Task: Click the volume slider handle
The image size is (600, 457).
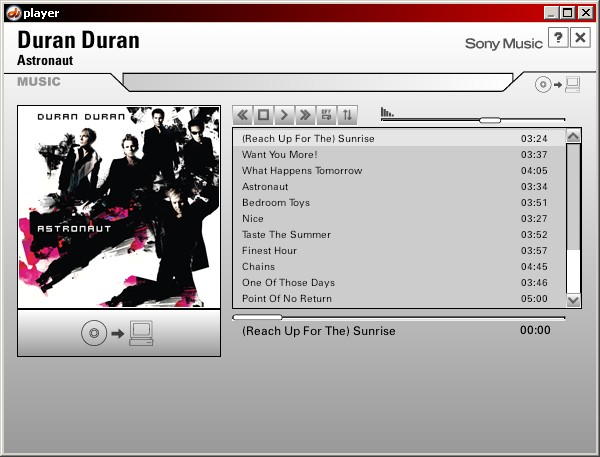Action: point(489,120)
